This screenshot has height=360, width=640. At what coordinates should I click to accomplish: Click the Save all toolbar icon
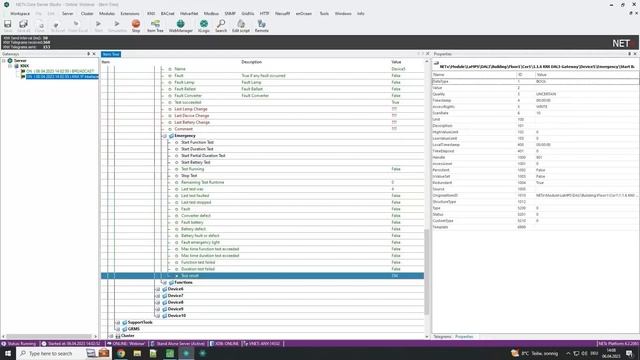pos(24,25)
